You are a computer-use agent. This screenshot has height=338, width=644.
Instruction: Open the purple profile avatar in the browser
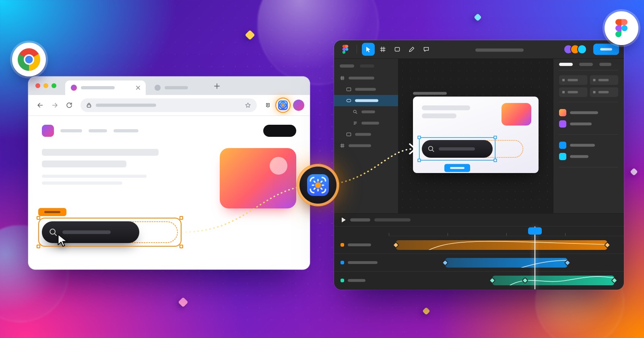[x=299, y=105]
